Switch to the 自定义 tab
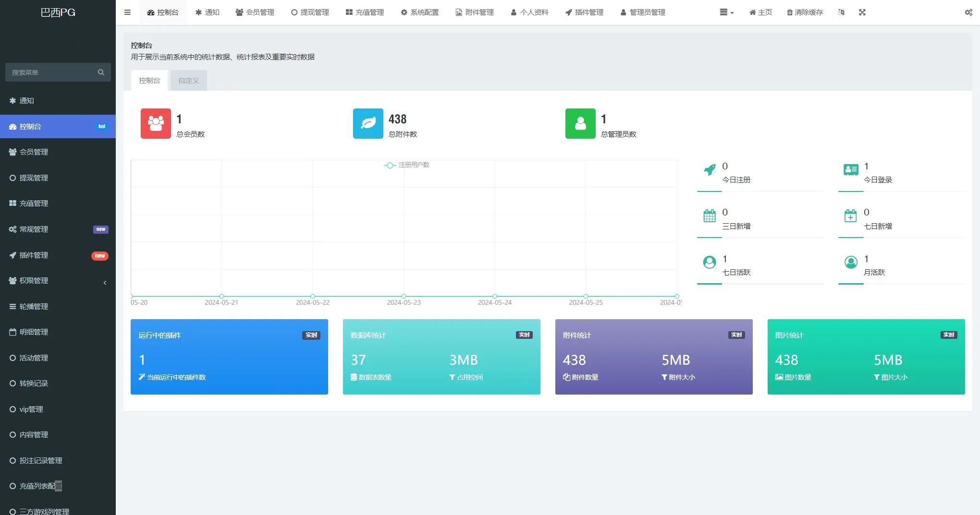The width and height of the screenshot is (980, 515). click(188, 80)
